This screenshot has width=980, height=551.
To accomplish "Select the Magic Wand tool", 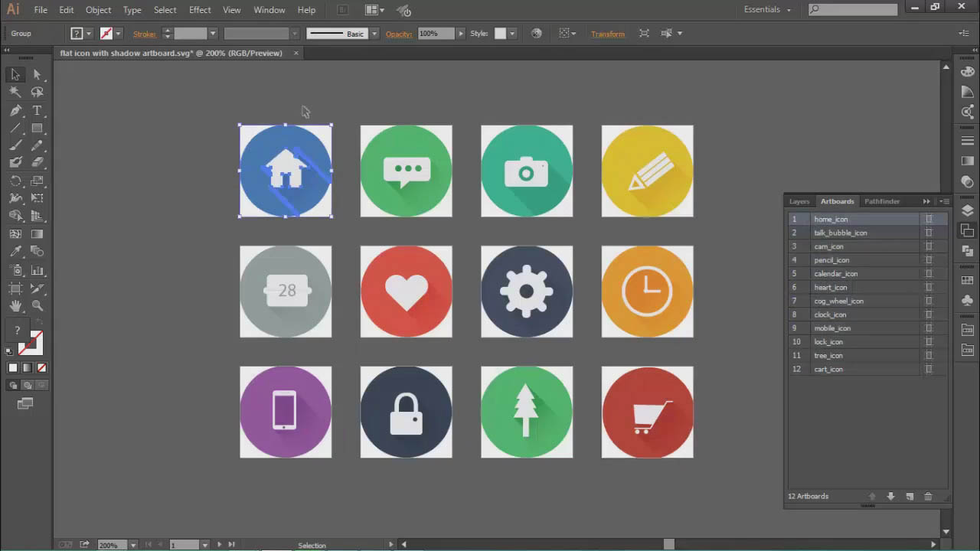I will coord(15,92).
